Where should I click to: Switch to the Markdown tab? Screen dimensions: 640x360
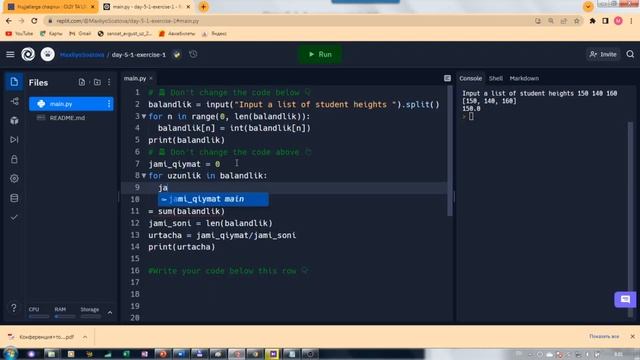coord(524,78)
